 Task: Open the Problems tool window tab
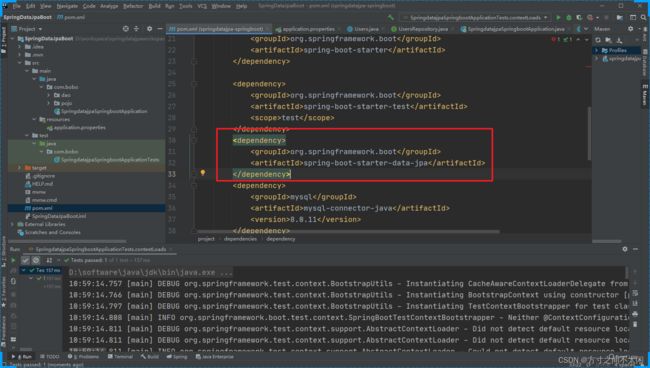[83, 357]
